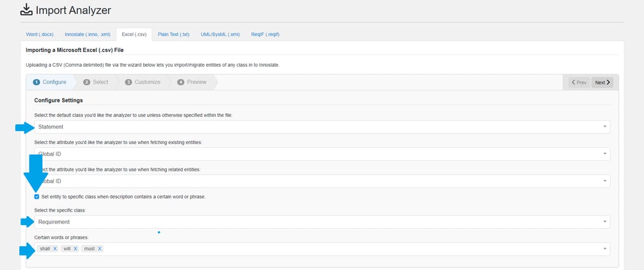Click the Import Analyzer download icon
The width and height of the screenshot is (644, 270).
26,10
